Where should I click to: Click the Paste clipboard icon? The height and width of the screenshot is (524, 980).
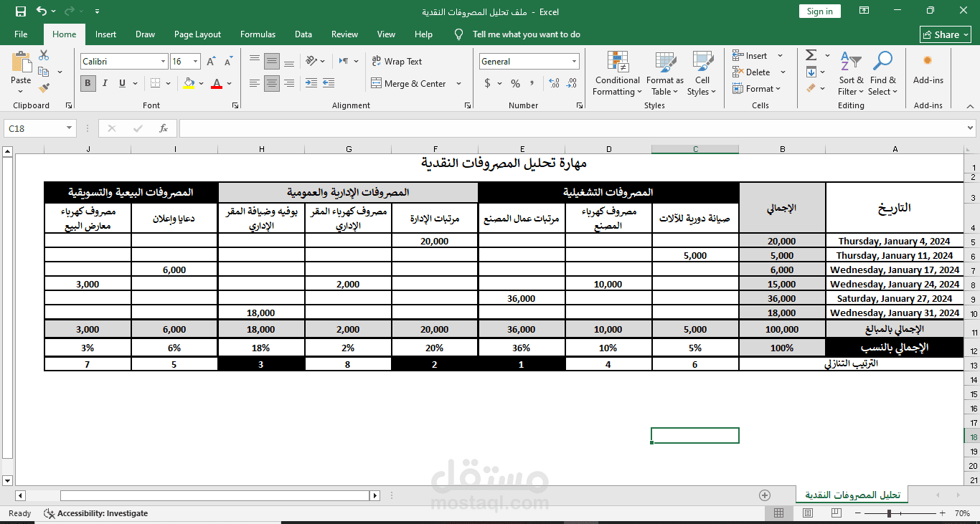point(21,62)
